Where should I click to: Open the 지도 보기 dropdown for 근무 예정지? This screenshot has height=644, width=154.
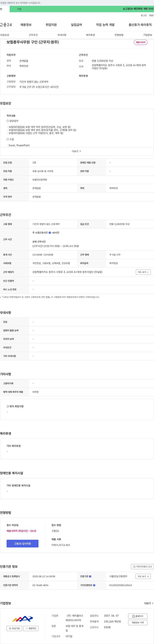[143, 272]
